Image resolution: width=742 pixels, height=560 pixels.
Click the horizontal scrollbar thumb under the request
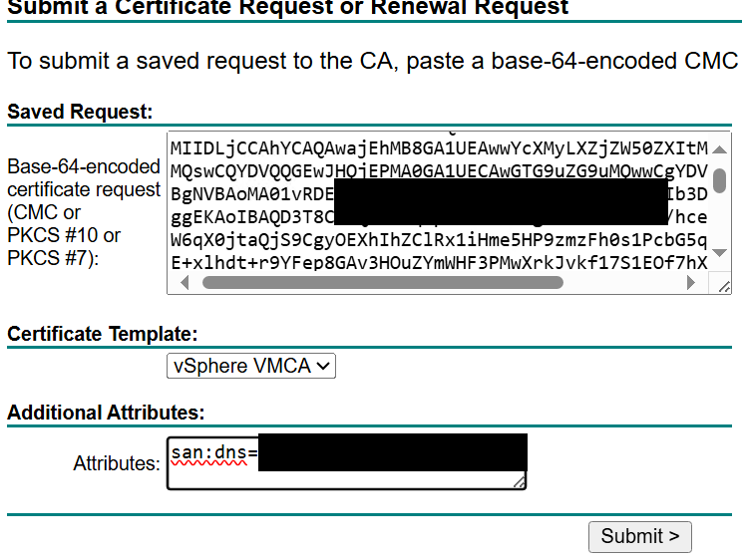[x=382, y=283]
